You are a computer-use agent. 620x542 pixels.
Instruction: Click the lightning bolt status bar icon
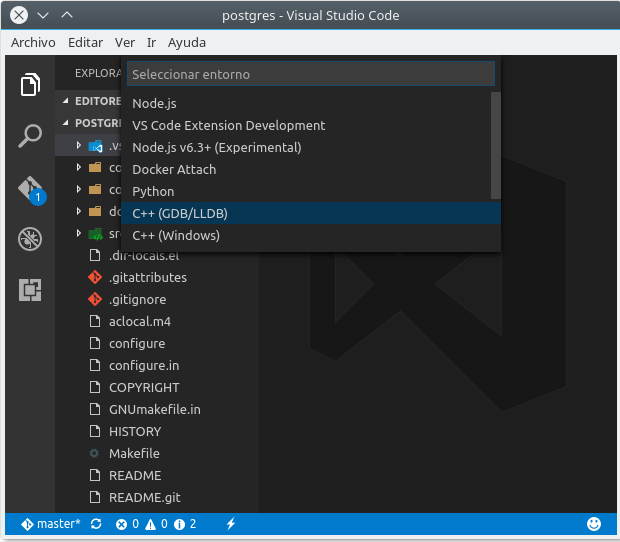[x=231, y=523]
